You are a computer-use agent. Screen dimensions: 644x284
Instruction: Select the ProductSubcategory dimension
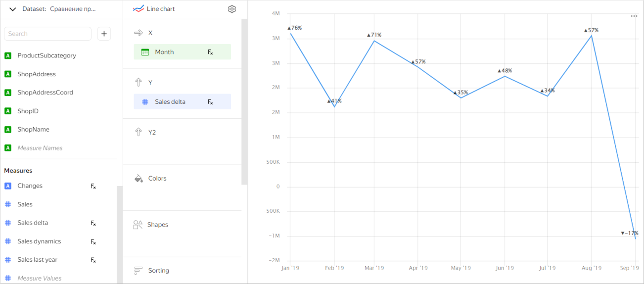(46, 55)
